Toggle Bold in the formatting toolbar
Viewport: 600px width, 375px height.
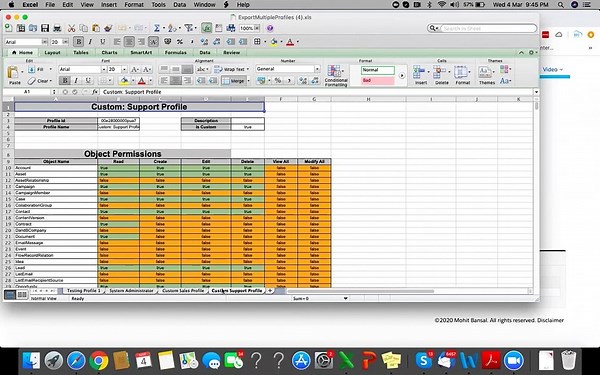(78, 42)
